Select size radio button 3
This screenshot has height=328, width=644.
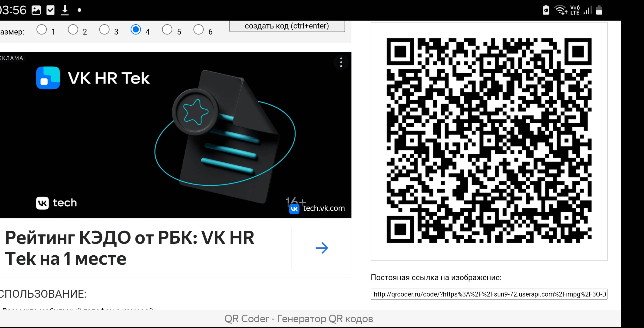pyautogui.click(x=104, y=30)
